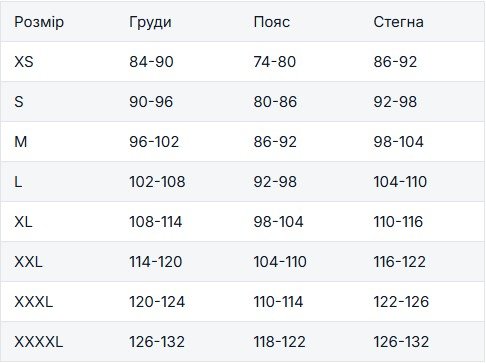Select the XS size cell

[x=24, y=62]
